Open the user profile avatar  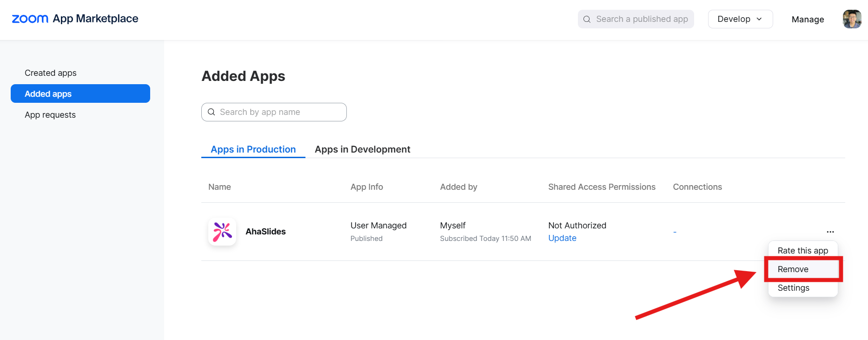[x=852, y=19]
